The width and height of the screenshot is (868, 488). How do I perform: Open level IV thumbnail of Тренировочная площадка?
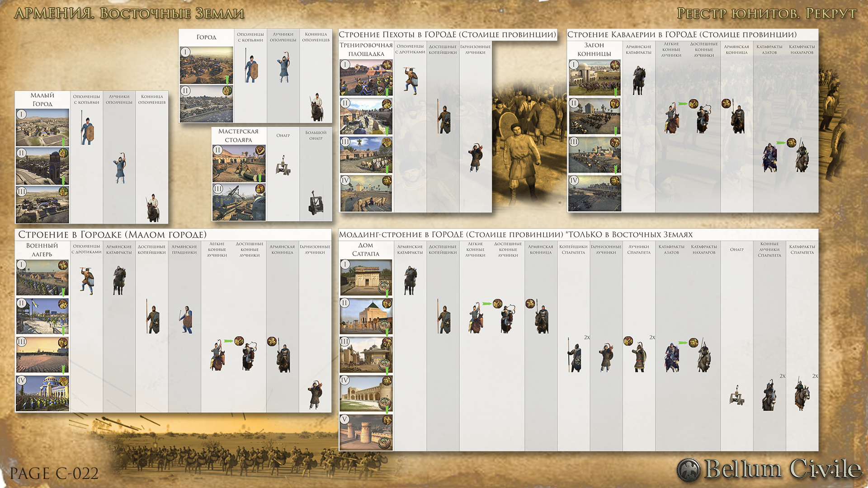click(x=366, y=193)
